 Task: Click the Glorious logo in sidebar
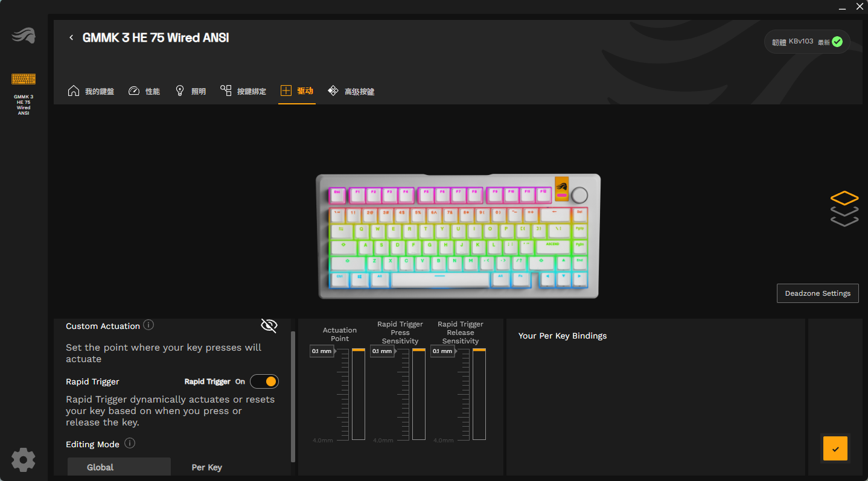(24, 36)
